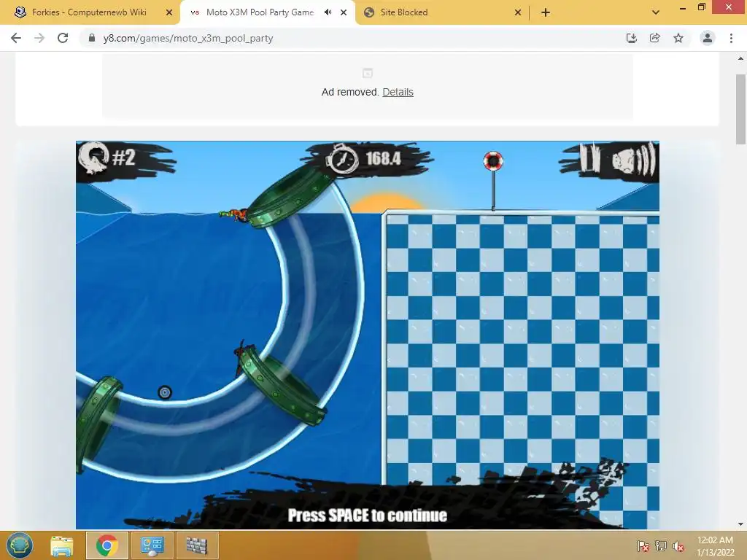
Task: Select the Moto X3M Pool Party Game tab
Action: click(260, 12)
